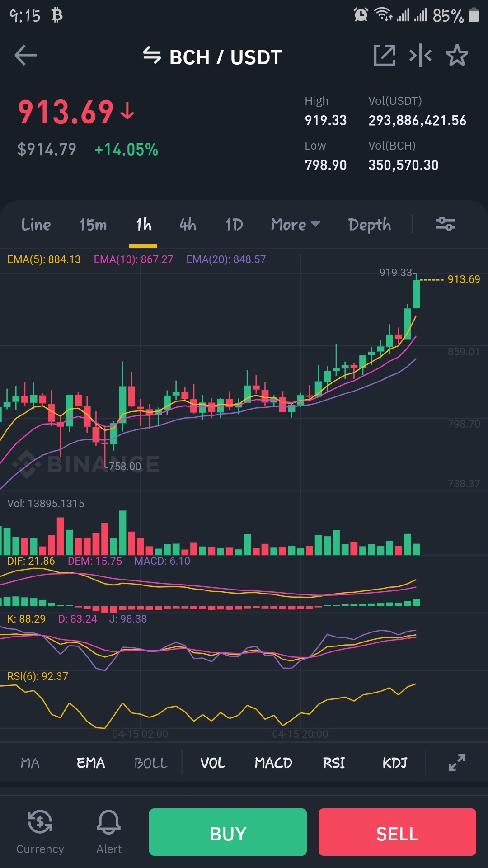Tap the latest green candlestick at 919.33
This screenshot has height=868, width=488.
416,293
